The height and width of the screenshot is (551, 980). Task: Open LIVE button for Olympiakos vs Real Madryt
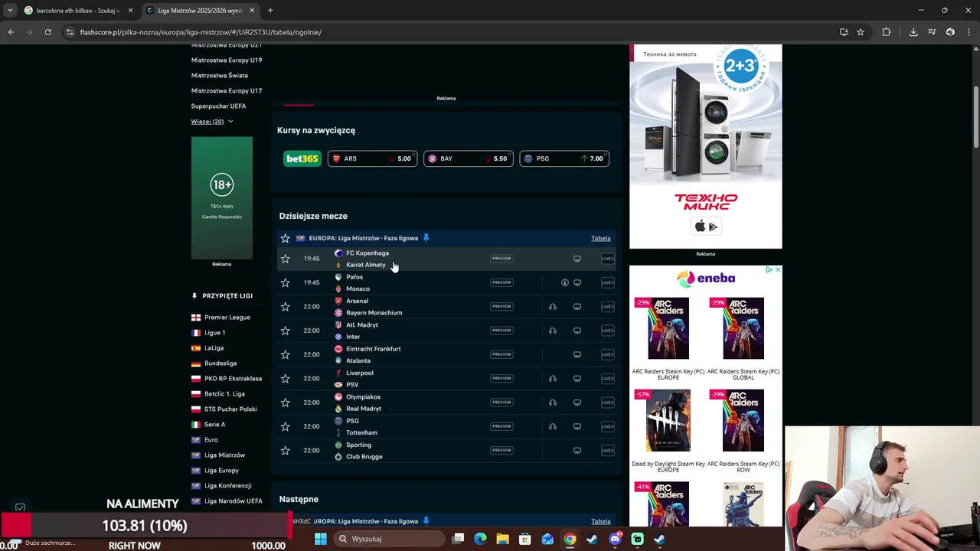[607, 403]
